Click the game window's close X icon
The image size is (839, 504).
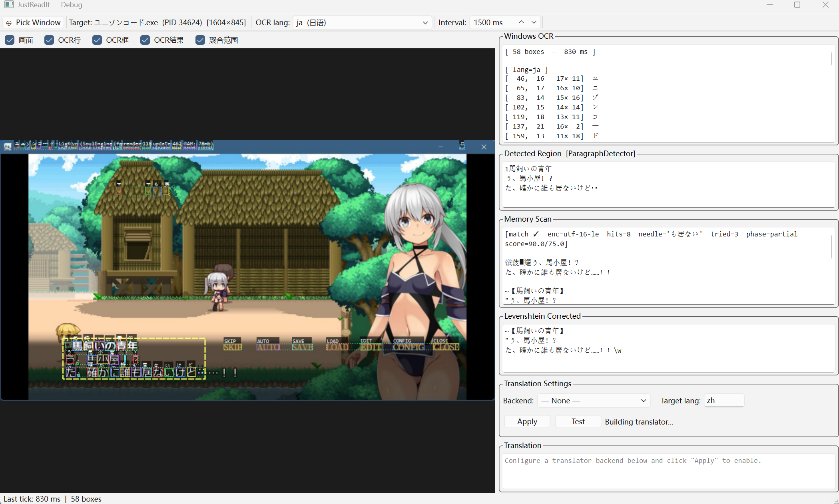[x=484, y=147]
